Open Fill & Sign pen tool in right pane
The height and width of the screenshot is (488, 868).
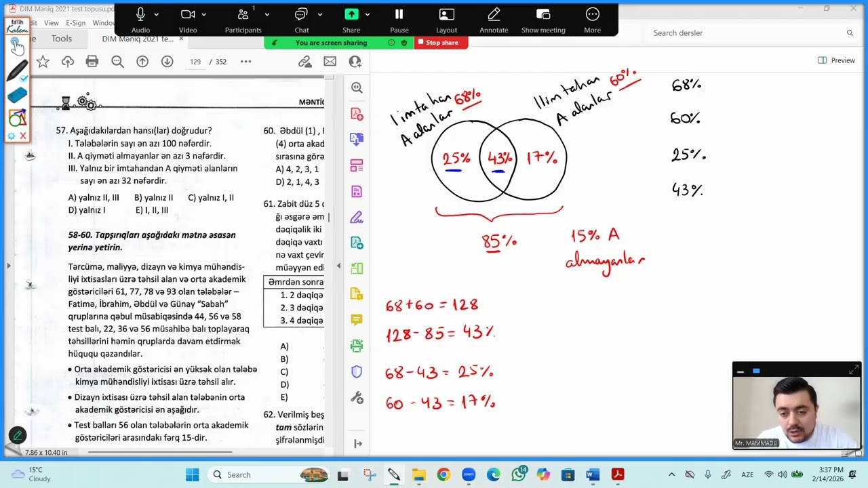click(x=357, y=217)
